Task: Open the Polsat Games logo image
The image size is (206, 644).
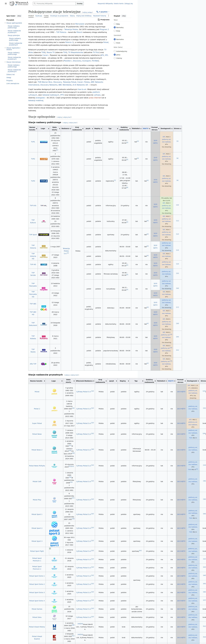Action: (54, 609)
